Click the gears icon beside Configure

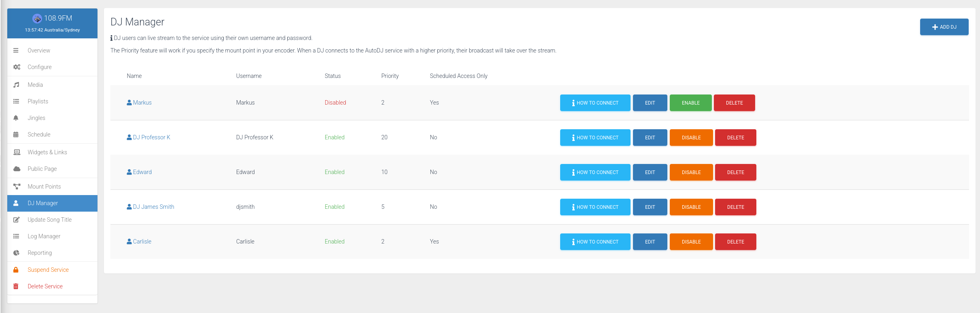click(17, 67)
